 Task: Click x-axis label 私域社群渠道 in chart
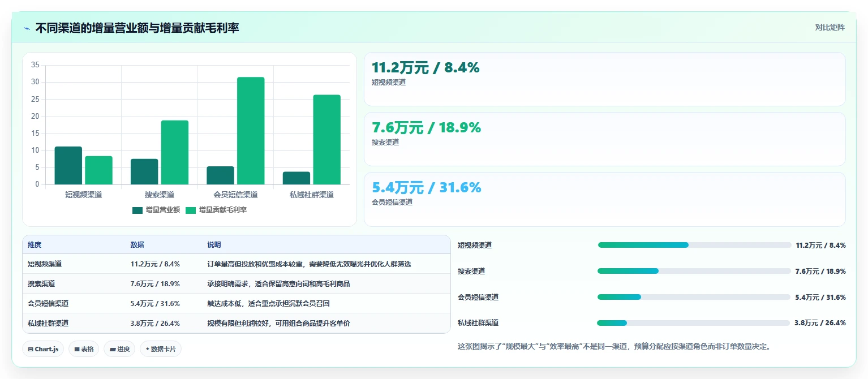312,195
